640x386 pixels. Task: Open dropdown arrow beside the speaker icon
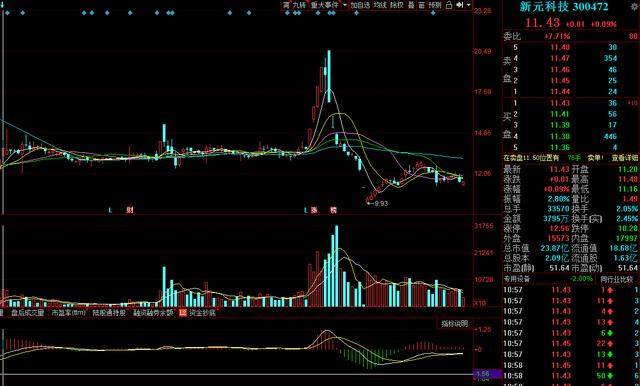468,5
